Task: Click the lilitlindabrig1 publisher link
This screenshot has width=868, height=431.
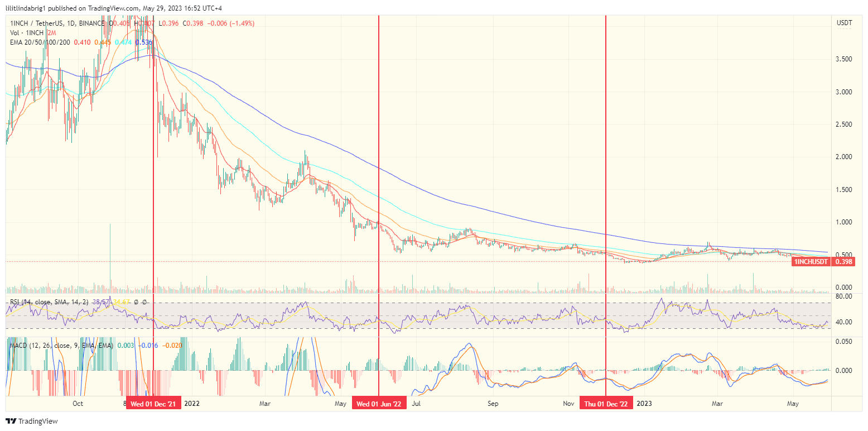Action: coord(25,7)
